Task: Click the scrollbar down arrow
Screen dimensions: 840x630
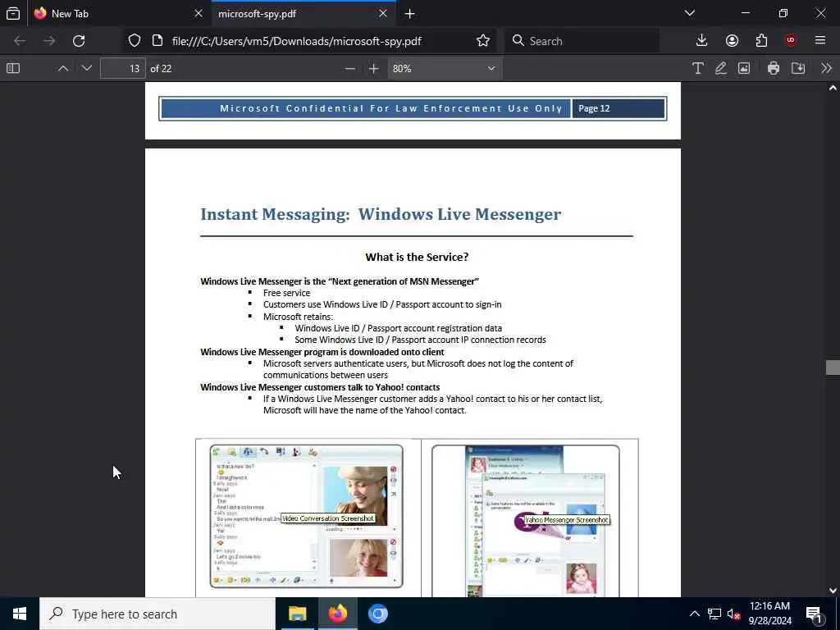Action: pos(833,591)
